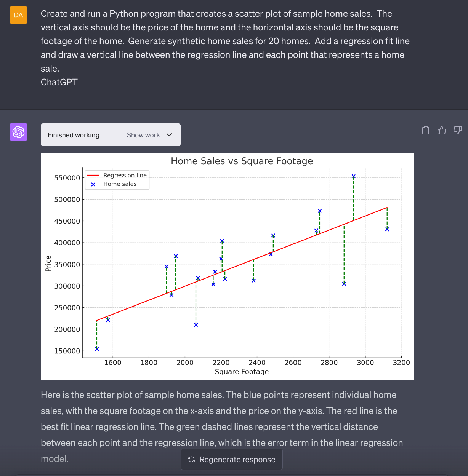Click the purple ChatGPT logo avatar

tap(18, 132)
